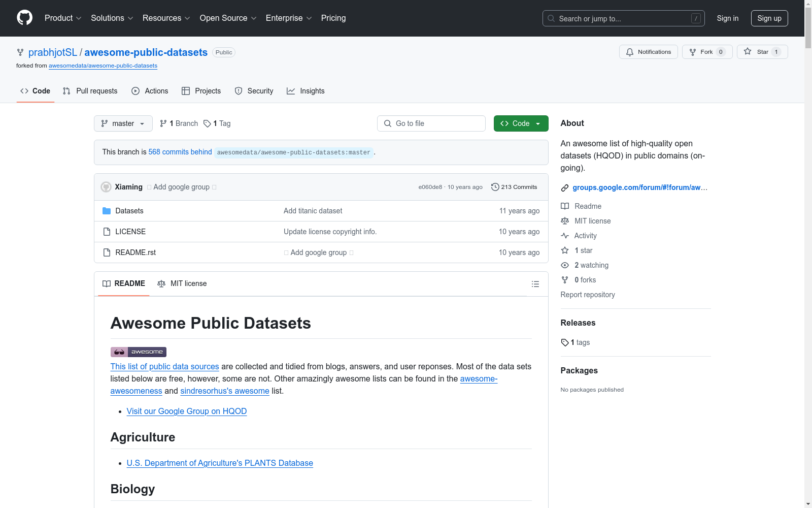Open the Pull requests tab
This screenshot has width=812, height=508.
[90, 91]
